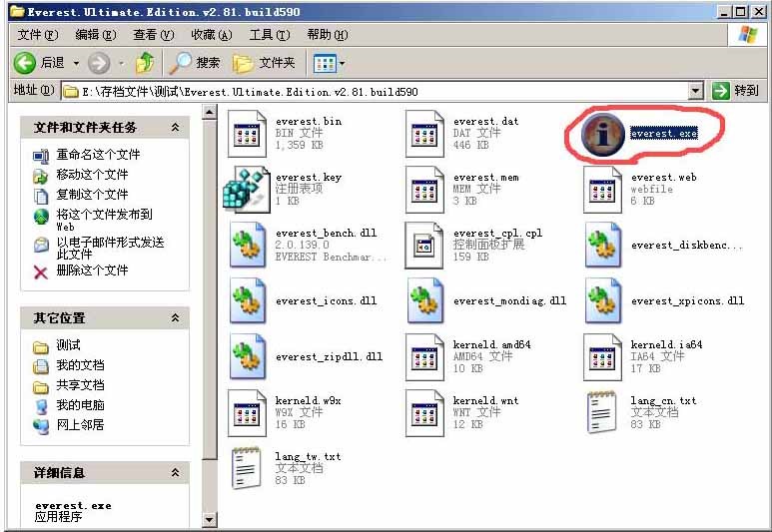
Task: Open the 工具(T) menu
Action: coord(270,35)
